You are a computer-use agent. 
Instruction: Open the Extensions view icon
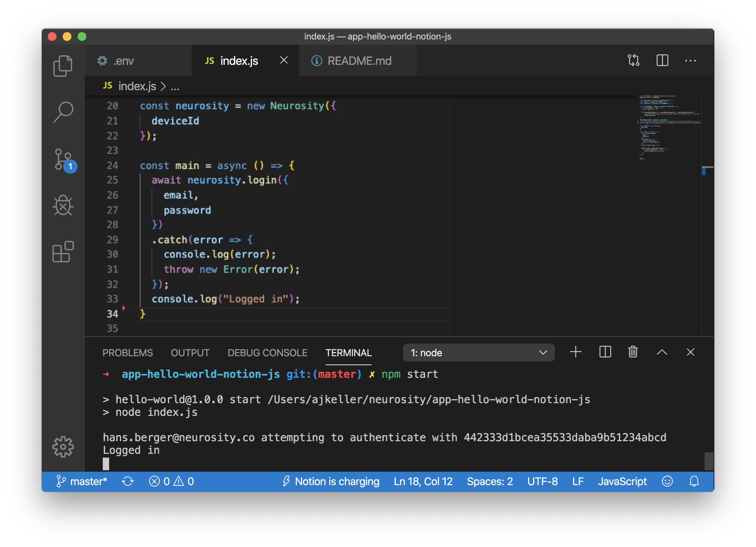coord(63,252)
